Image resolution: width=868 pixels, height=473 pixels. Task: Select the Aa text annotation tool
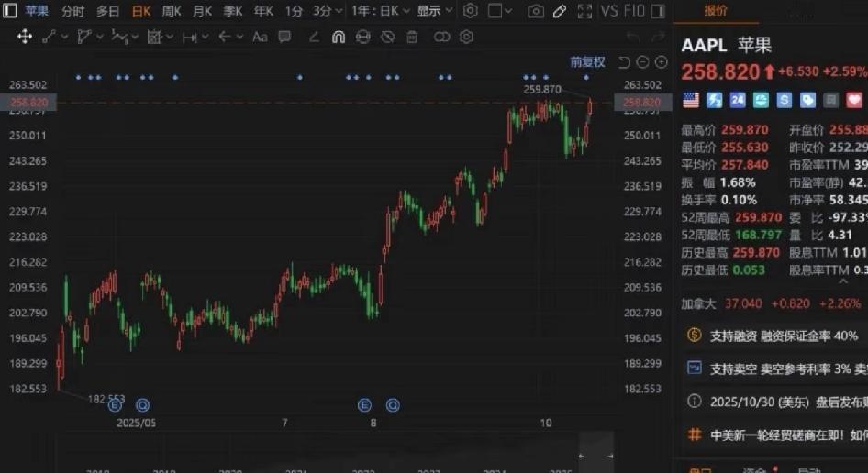click(x=260, y=37)
